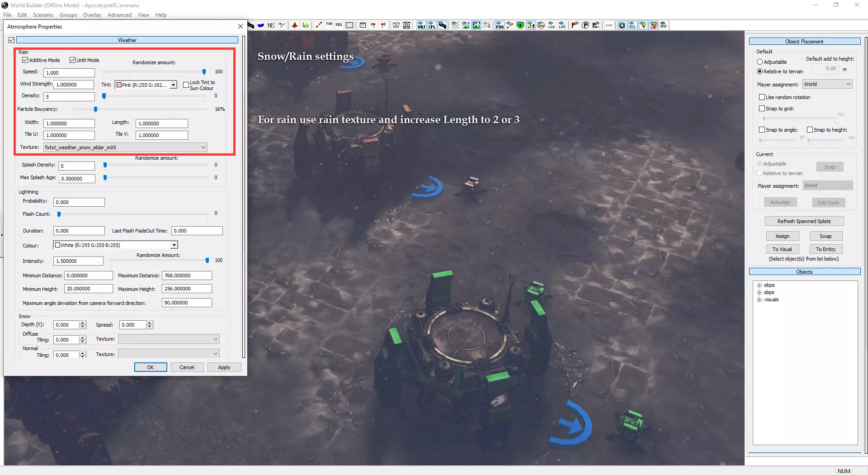The width and height of the screenshot is (868, 475).
Task: Expand the sbps tree node
Action: point(759,293)
